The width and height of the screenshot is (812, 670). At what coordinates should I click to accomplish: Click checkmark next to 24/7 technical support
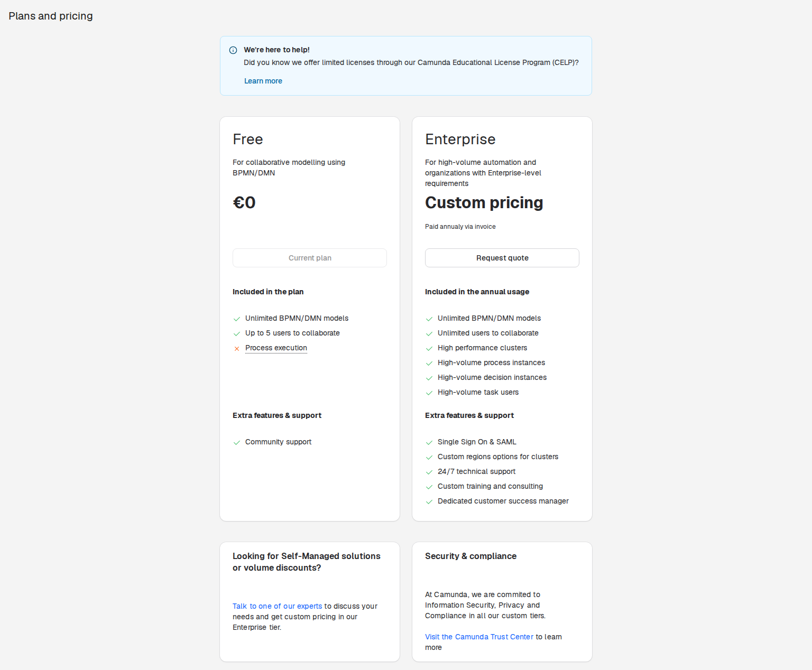click(x=429, y=472)
